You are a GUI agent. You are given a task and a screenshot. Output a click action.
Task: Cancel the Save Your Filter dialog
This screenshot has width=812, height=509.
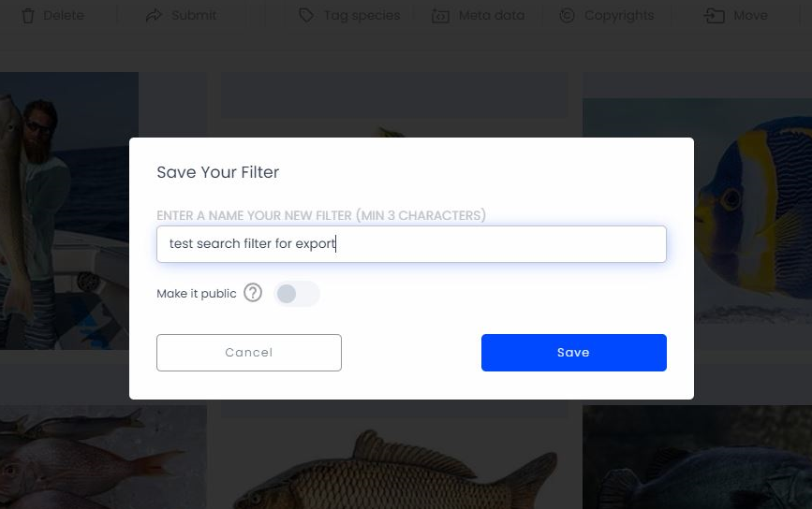tap(249, 352)
